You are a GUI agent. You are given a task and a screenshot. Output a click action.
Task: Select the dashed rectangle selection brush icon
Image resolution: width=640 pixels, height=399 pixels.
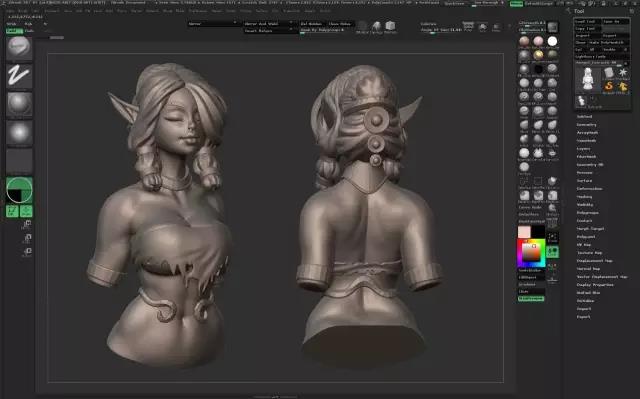click(x=538, y=181)
